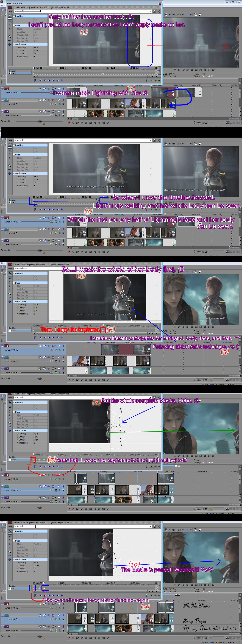Viewport: 242px width, 644px height.
Task: Open automation settings gear on track 4, topmost screenshot
Action: [x=53, y=111]
